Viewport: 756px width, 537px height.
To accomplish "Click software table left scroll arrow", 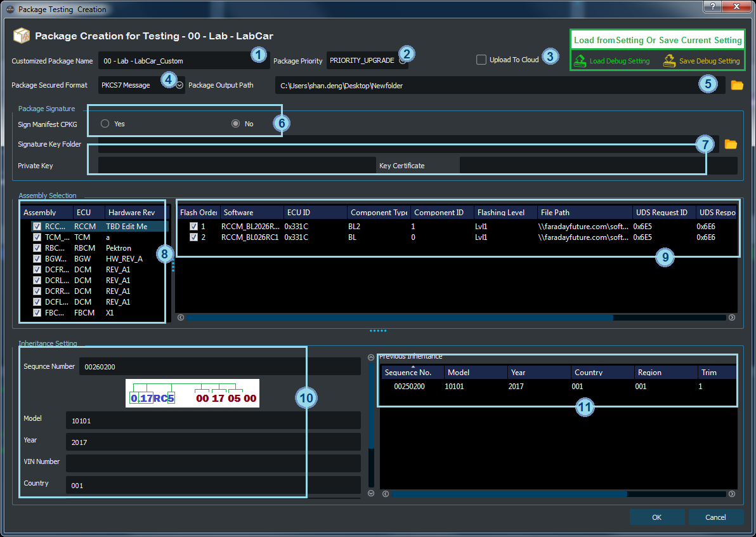I will [x=181, y=317].
